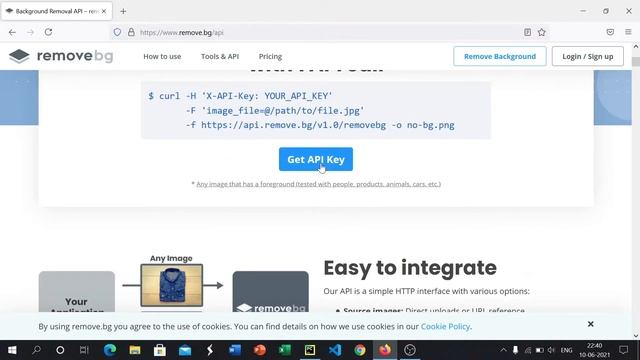Click the Get API Key button
The height and width of the screenshot is (360, 640).
tap(316, 159)
